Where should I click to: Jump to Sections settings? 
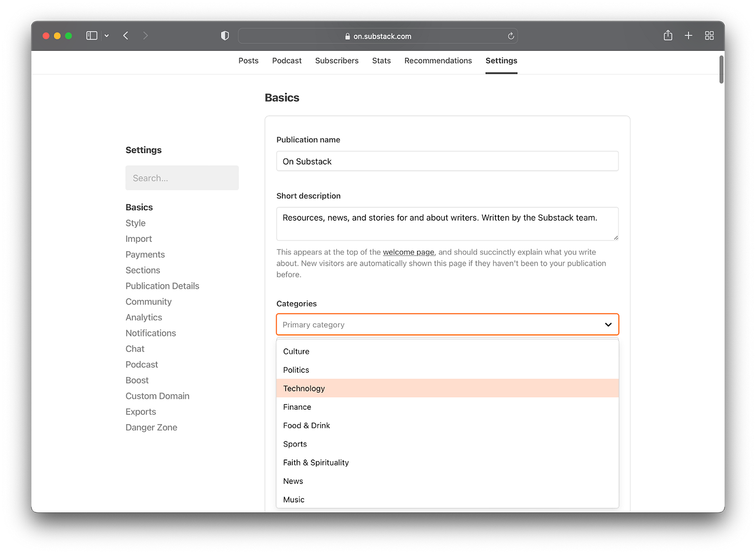point(143,270)
